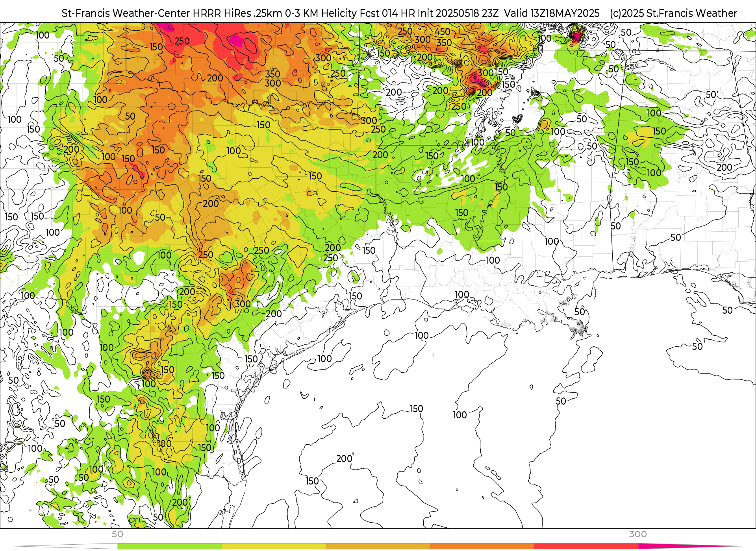Click the gray '300' legend scale label
Image resolution: width=756 pixels, height=551 pixels.
(x=638, y=534)
